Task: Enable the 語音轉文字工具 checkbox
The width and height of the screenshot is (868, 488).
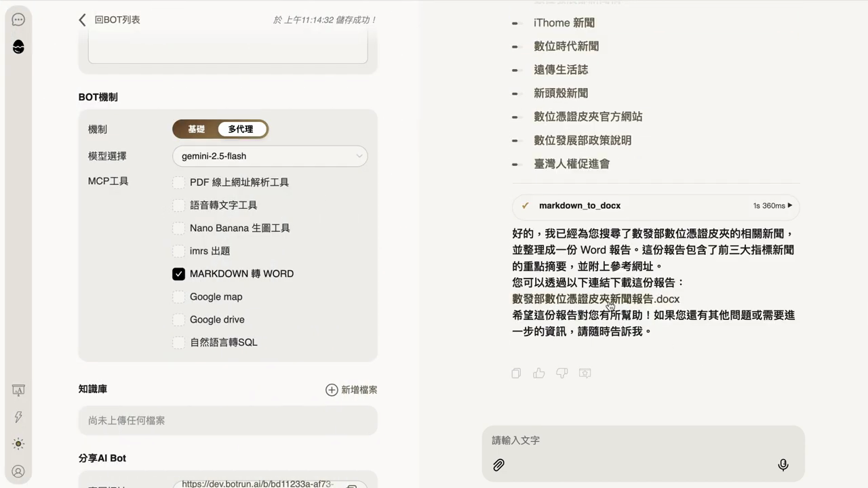Action: [178, 205]
